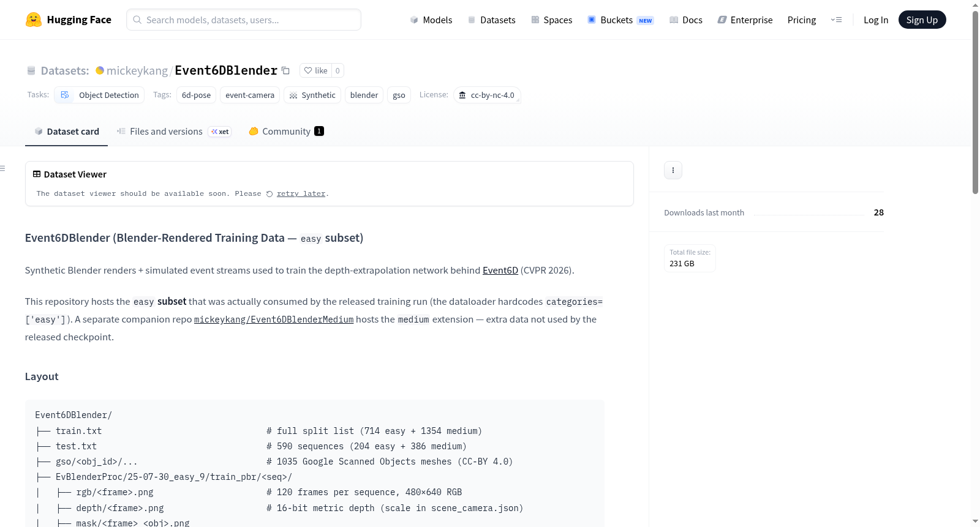The height and width of the screenshot is (527, 980).
Task: Navigate to Enterprise
Action: point(745,20)
